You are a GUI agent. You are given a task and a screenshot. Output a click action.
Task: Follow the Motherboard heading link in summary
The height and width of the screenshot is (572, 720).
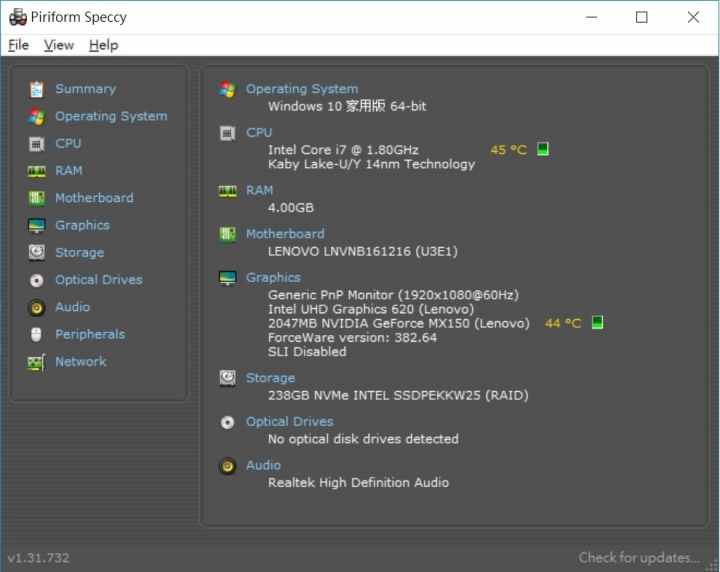point(285,234)
